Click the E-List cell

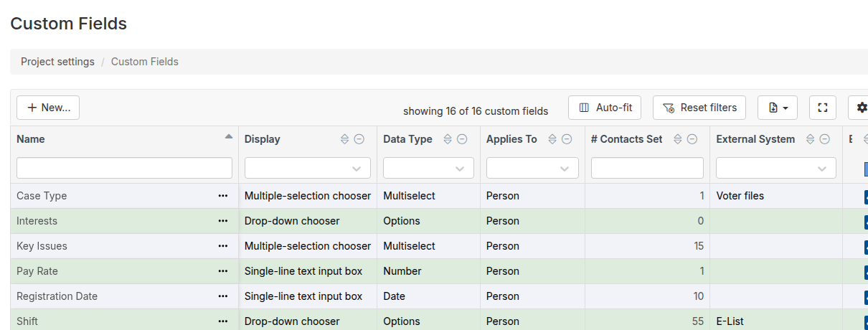(776, 321)
